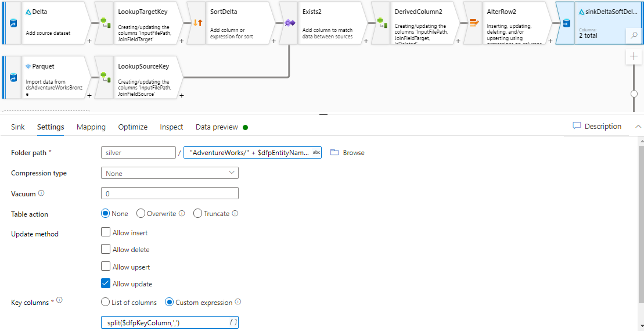Viewport: 644px width, 334px height.
Task: Click the canvas zoom slider handle
Action: click(x=634, y=94)
